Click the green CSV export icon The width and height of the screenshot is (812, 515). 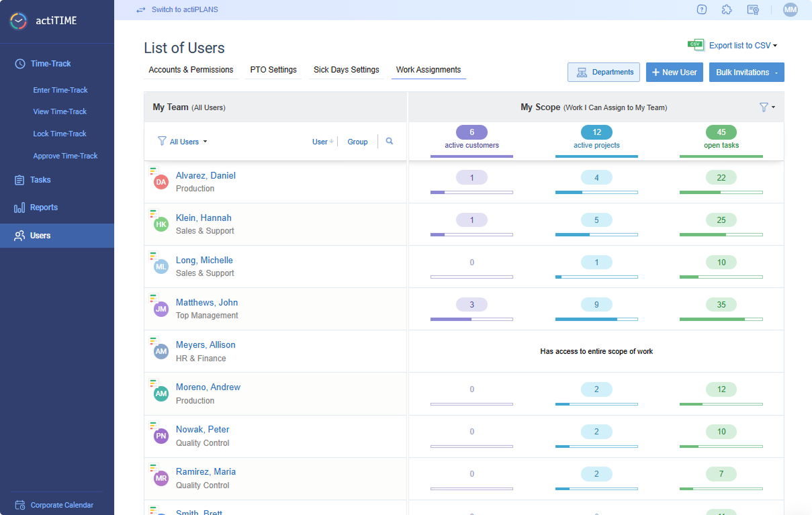point(696,44)
